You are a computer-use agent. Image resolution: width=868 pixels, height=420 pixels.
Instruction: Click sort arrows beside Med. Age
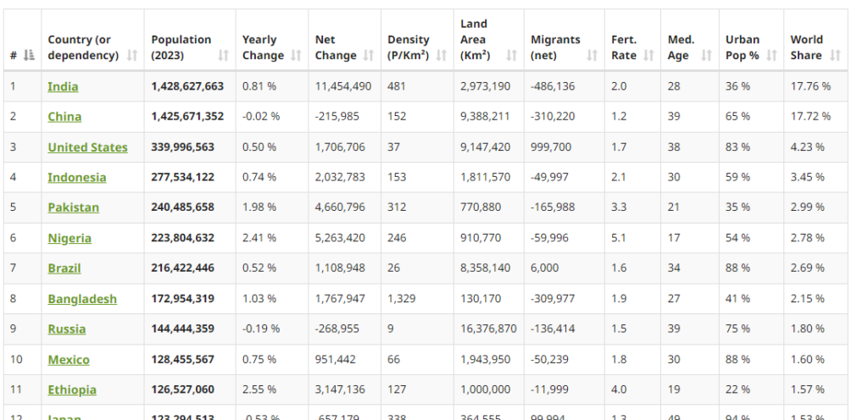coord(706,55)
